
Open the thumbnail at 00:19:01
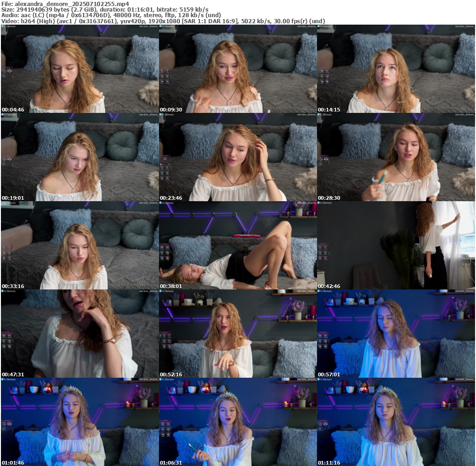80,157
